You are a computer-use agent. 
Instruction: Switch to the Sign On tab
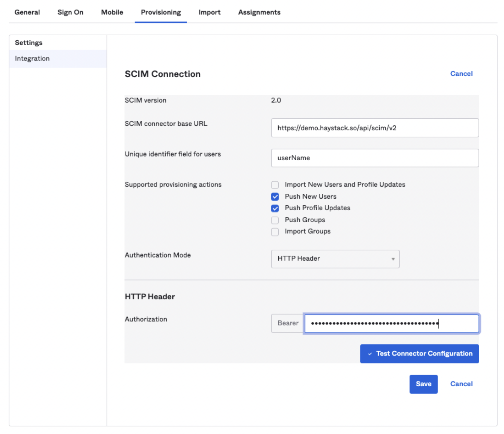click(x=70, y=12)
